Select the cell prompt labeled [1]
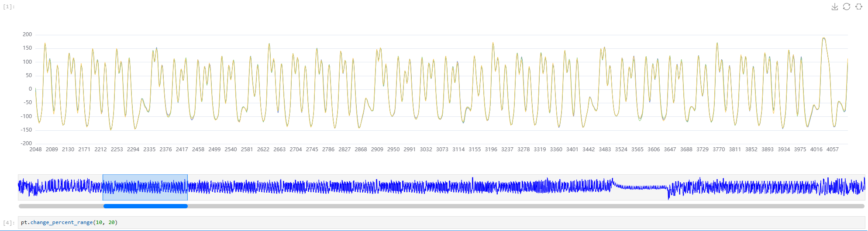 coord(9,7)
